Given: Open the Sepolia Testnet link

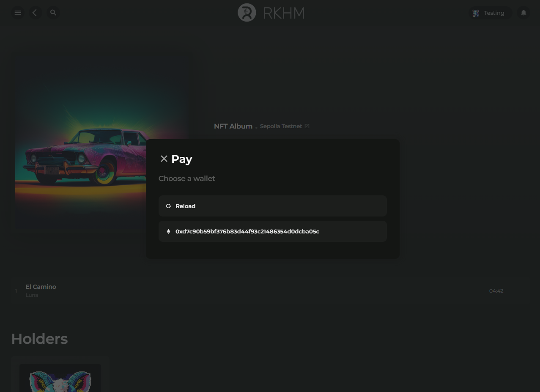Looking at the screenshot, I should click(281, 126).
